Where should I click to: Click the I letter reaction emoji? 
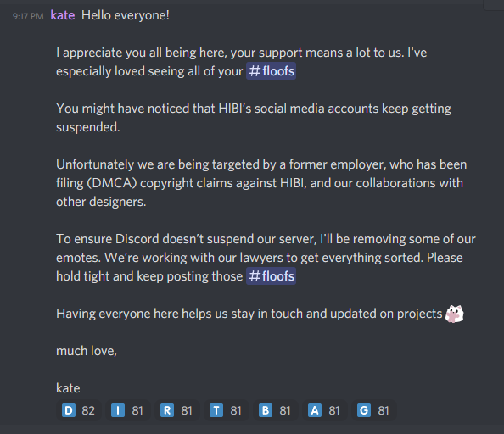coord(118,410)
